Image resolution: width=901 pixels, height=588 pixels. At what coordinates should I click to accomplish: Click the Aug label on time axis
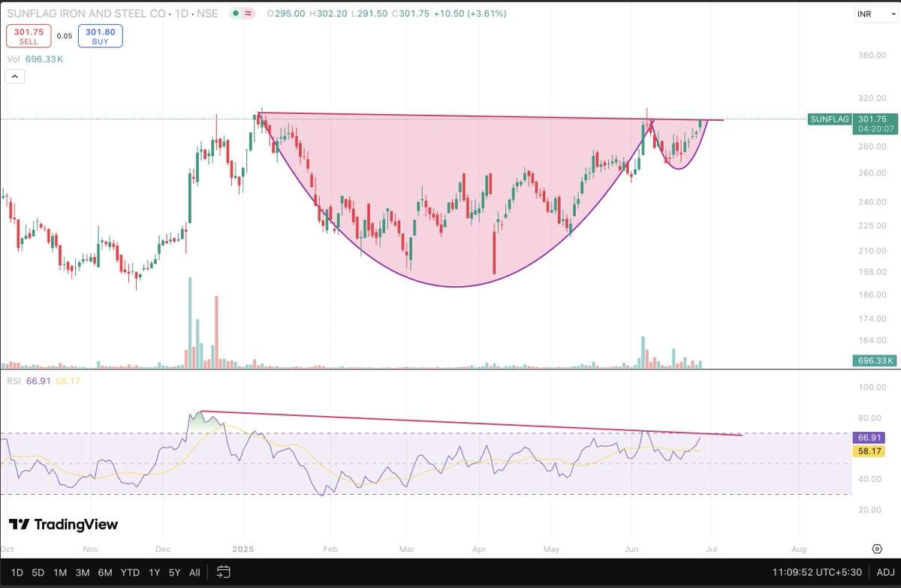798,549
